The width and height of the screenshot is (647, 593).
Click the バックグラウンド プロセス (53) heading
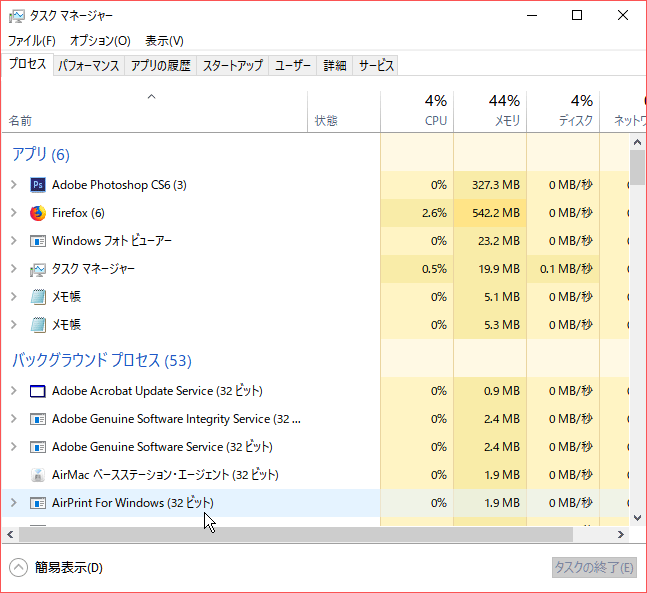(x=102, y=360)
